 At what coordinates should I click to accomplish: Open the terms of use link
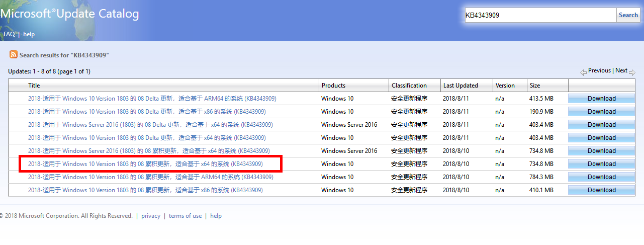click(185, 216)
